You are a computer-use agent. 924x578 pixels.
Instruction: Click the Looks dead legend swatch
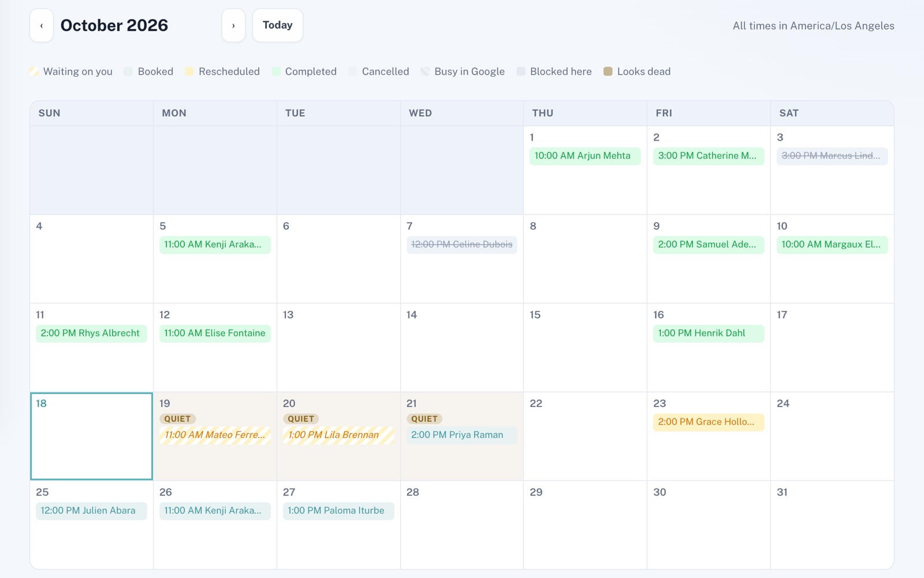tap(608, 71)
